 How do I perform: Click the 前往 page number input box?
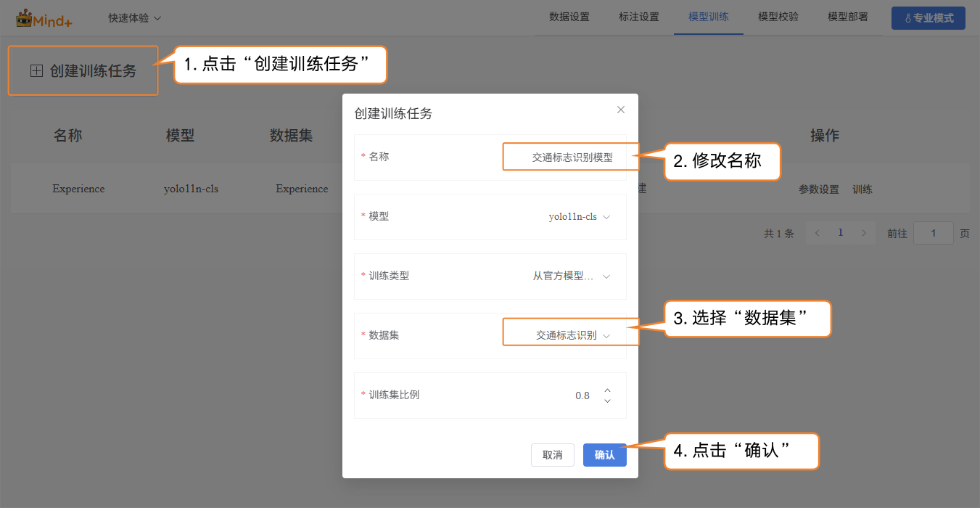click(933, 233)
